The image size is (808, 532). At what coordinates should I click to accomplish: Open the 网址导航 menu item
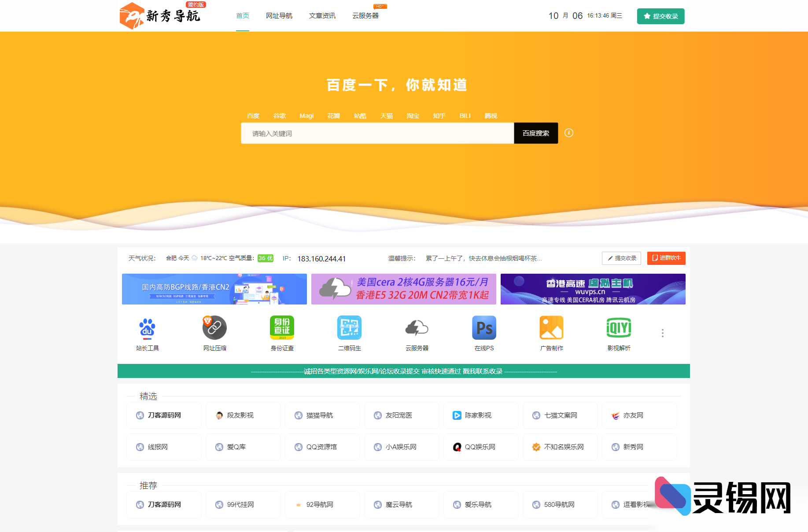coord(279,15)
